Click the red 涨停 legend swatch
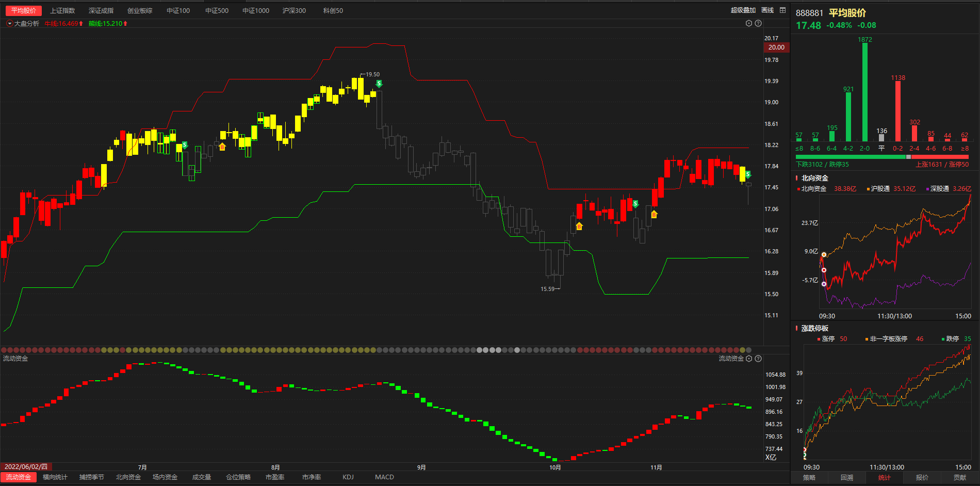Viewport: 980px width, 486px height. pos(819,339)
